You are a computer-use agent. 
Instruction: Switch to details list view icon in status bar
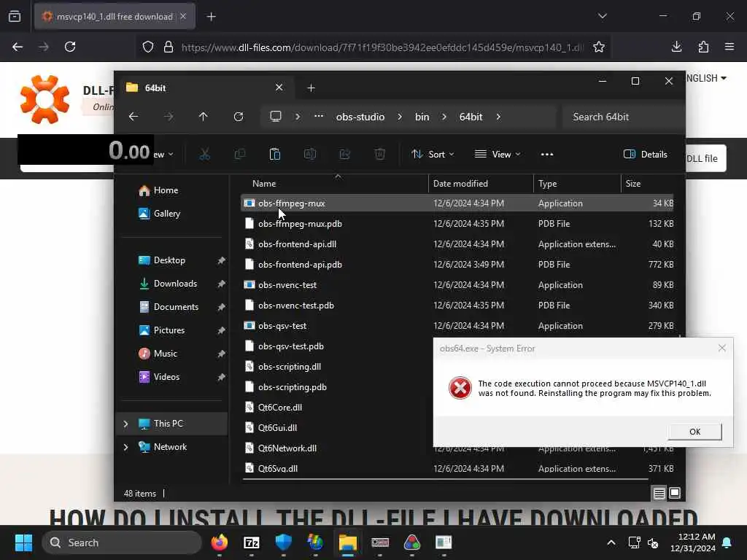(659, 494)
